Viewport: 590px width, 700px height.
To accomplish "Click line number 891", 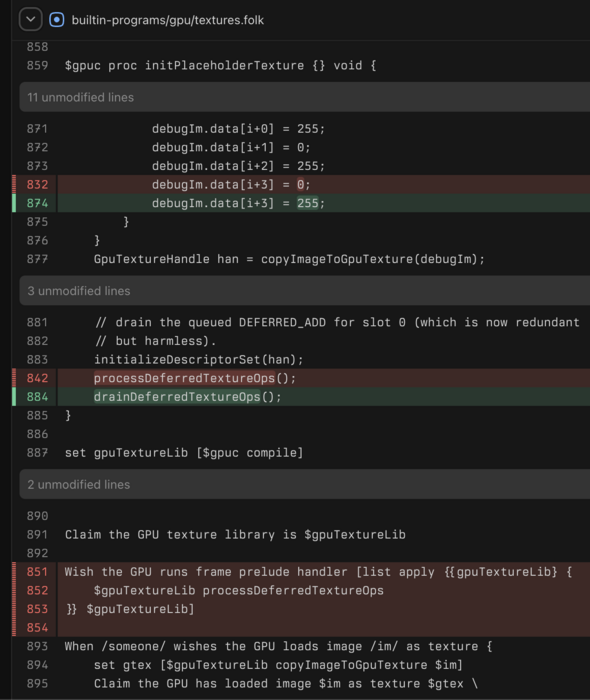I will tap(37, 534).
